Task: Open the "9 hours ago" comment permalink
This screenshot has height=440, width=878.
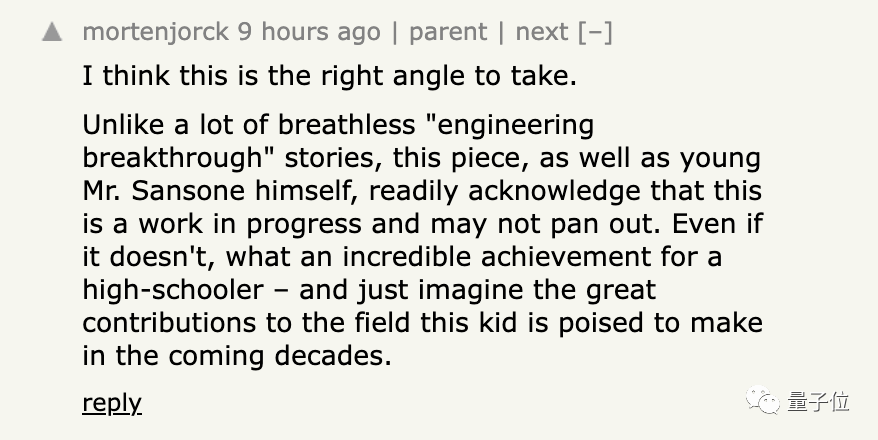Action: click(x=309, y=32)
